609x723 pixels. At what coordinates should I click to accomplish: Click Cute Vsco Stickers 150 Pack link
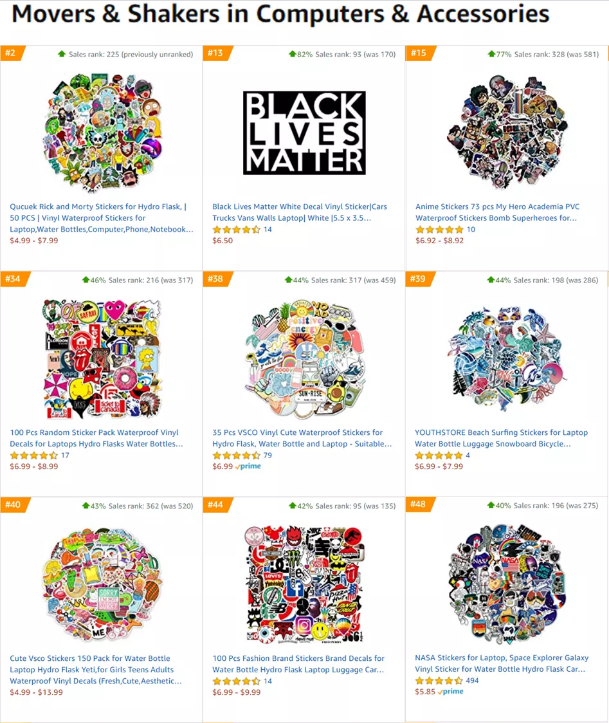(x=95, y=670)
